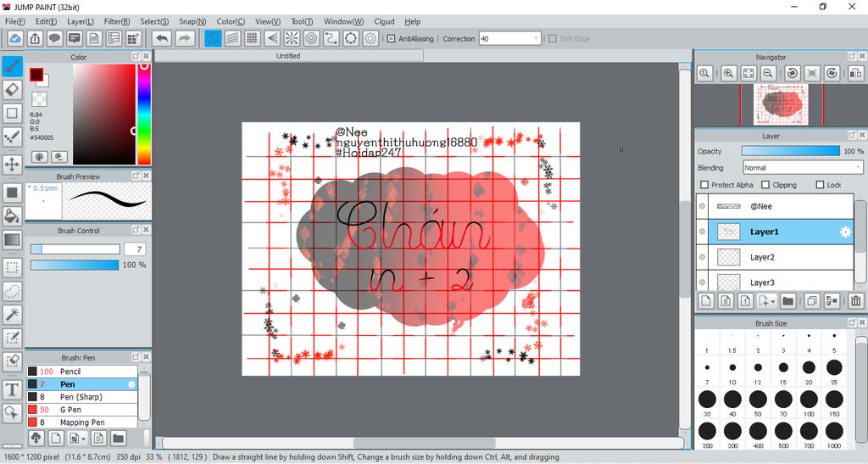Open the File menu
Viewport: 868px width, 464px height.
(15, 21)
